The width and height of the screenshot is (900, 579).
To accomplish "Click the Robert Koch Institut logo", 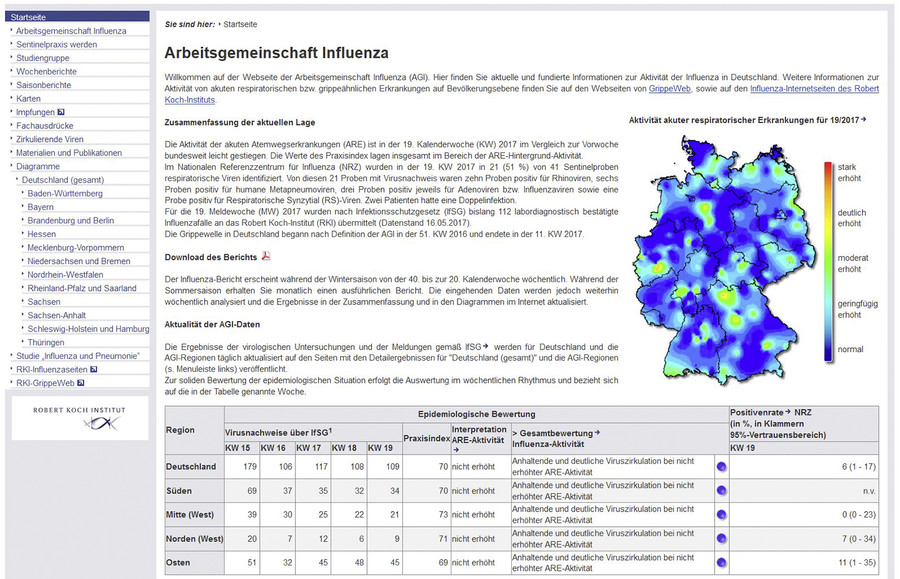I will [x=79, y=417].
